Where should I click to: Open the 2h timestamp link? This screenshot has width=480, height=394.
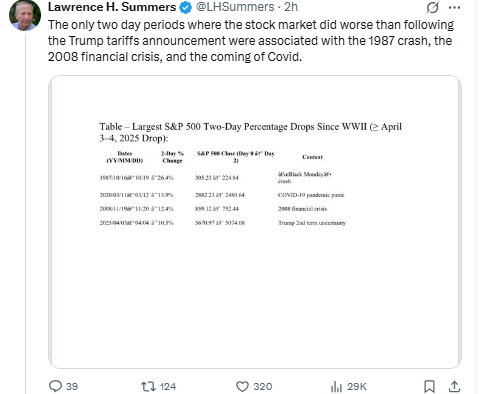tap(291, 7)
